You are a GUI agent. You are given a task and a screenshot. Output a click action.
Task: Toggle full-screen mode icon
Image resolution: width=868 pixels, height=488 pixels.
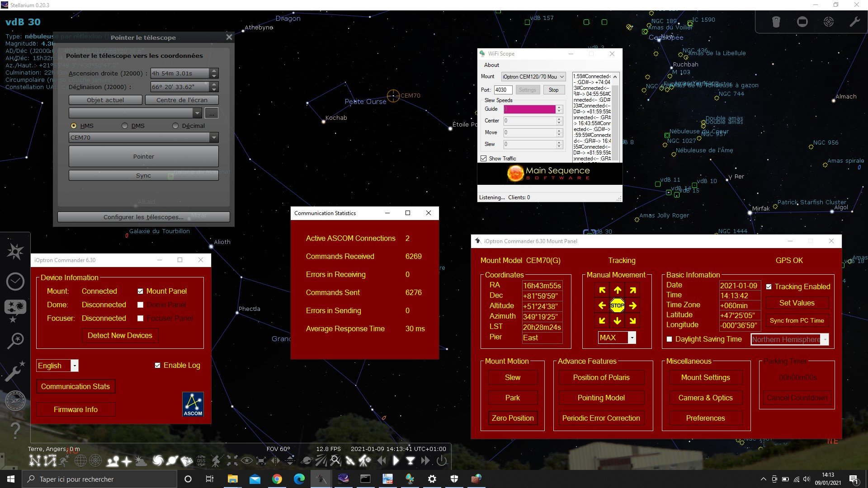(x=261, y=460)
